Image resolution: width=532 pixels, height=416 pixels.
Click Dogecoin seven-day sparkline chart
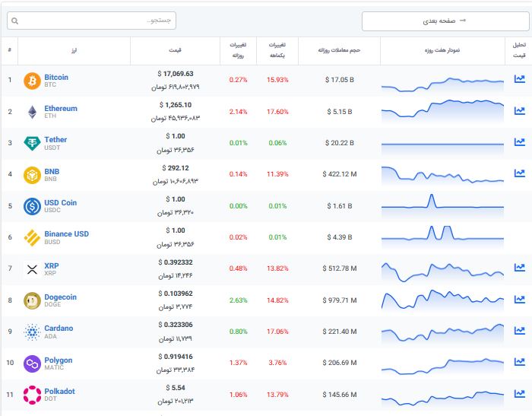click(442, 300)
